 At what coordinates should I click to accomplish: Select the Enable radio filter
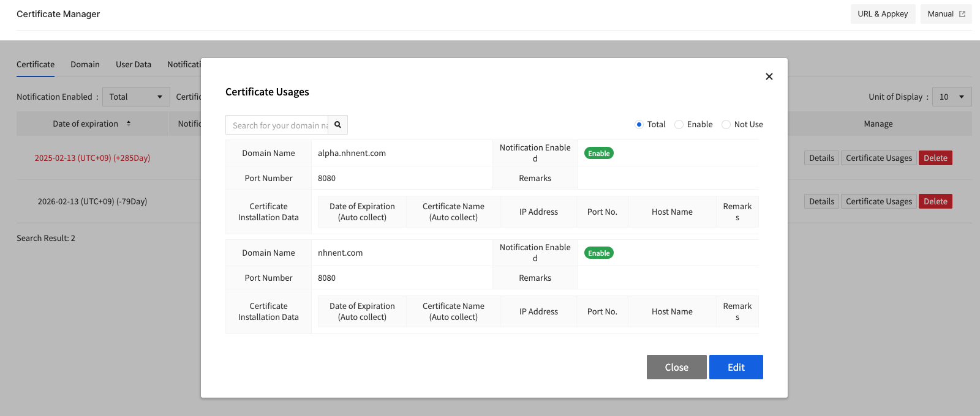point(679,125)
